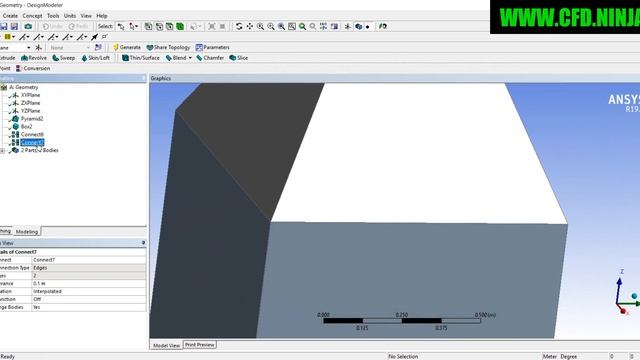Image resolution: width=640 pixels, height=360 pixels.
Task: Click the Skin/Loft tool
Action: 96,58
